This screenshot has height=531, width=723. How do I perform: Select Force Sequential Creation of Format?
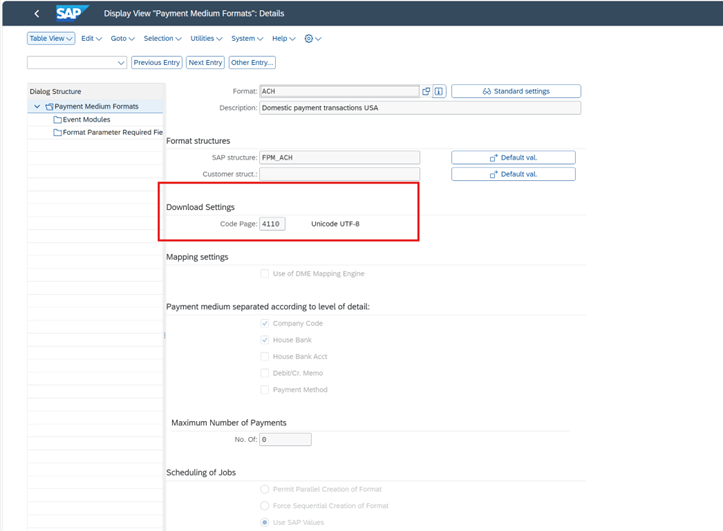265,506
